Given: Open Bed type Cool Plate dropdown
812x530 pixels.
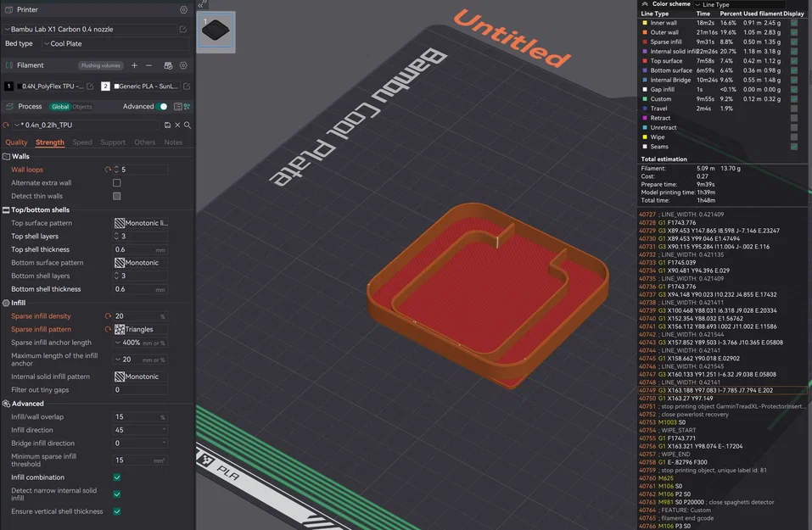Looking at the screenshot, I should click(x=116, y=44).
